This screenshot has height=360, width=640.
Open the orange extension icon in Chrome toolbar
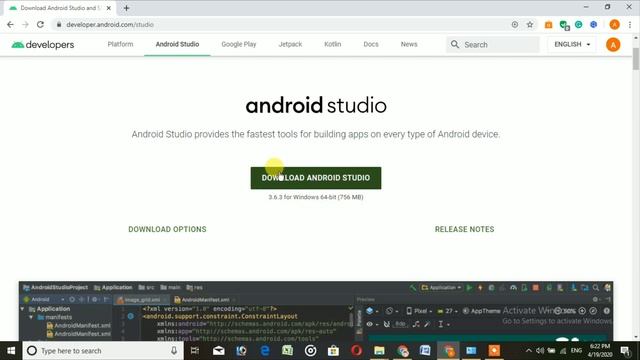click(x=549, y=25)
